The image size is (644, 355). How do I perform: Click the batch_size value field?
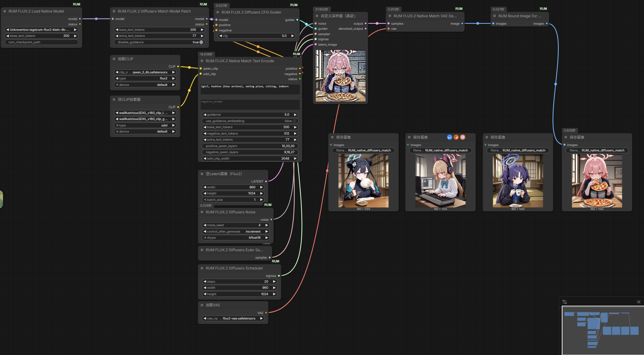pos(233,200)
